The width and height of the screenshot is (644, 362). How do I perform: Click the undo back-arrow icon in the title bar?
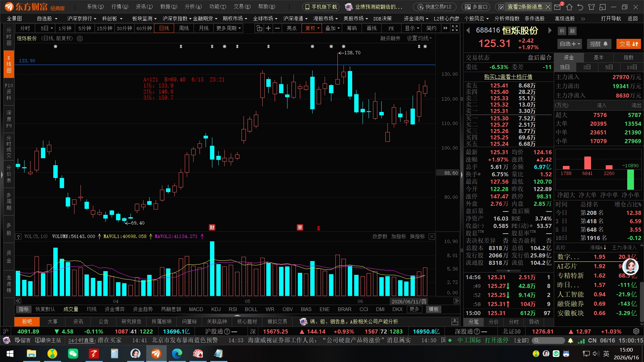pos(580,7)
